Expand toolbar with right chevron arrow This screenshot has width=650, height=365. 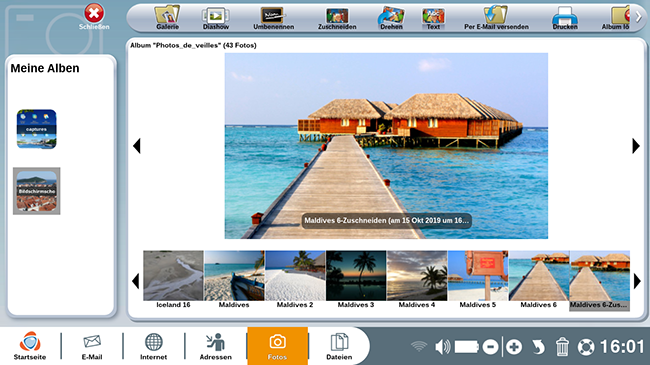(x=639, y=17)
